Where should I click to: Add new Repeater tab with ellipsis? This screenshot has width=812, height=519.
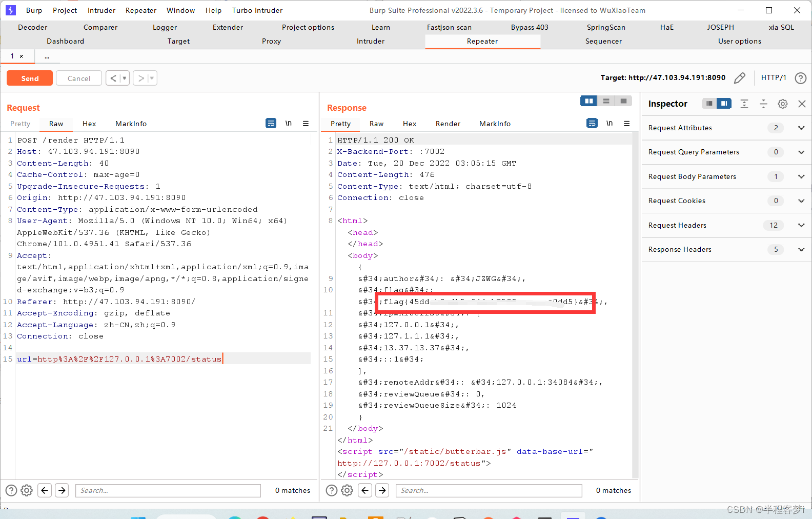click(x=47, y=56)
